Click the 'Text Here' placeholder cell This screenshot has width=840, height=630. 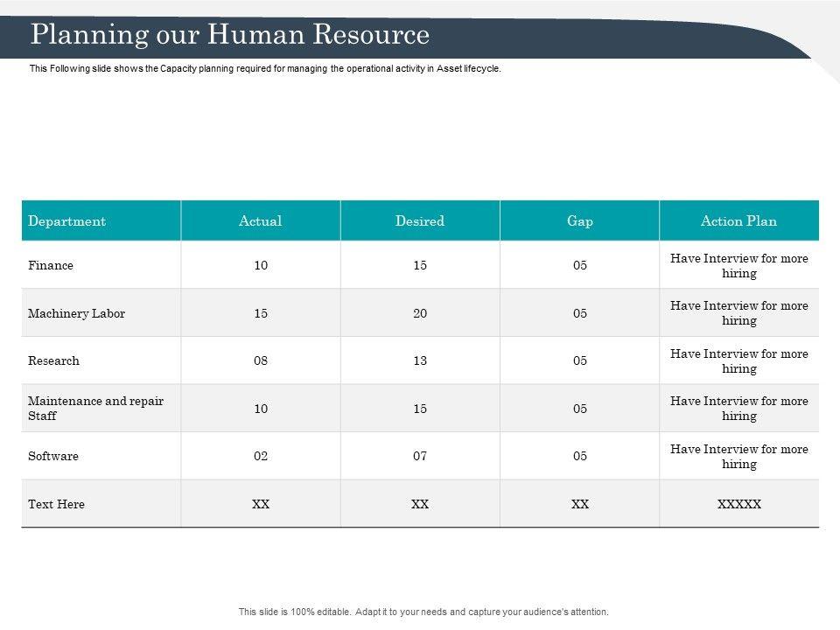[56, 504]
